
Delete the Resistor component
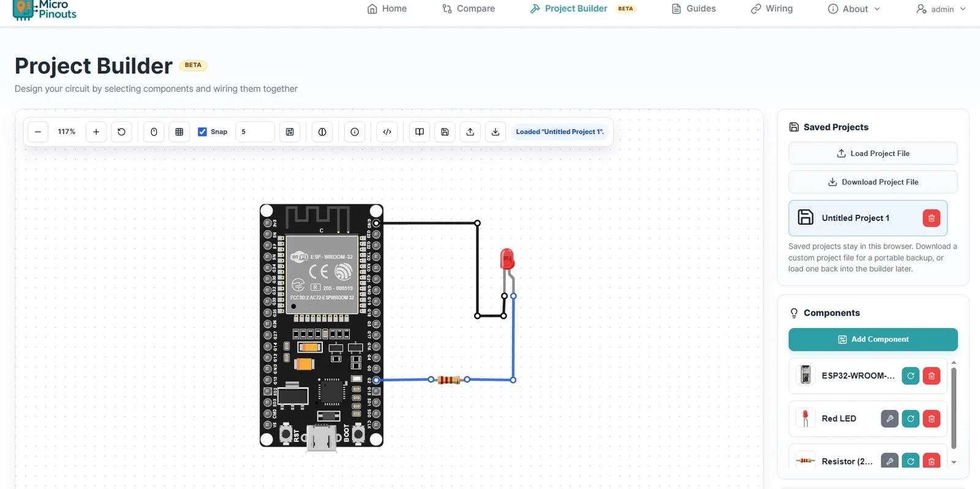tap(931, 461)
